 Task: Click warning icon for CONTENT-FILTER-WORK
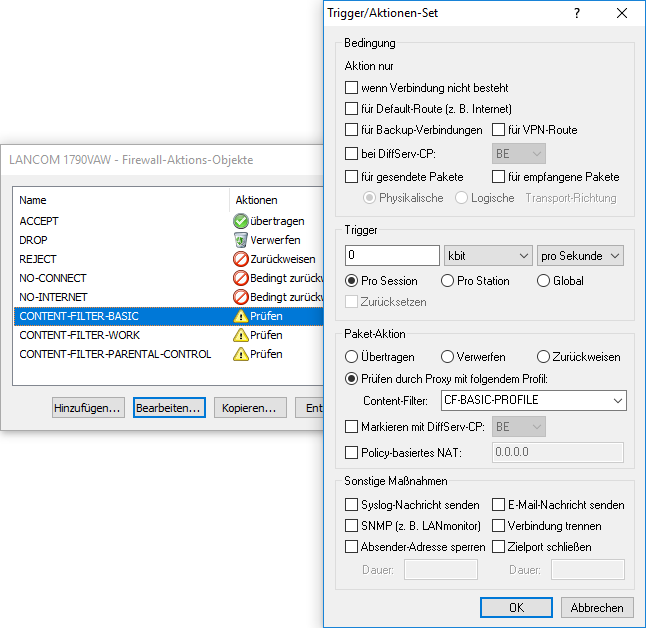(240, 335)
